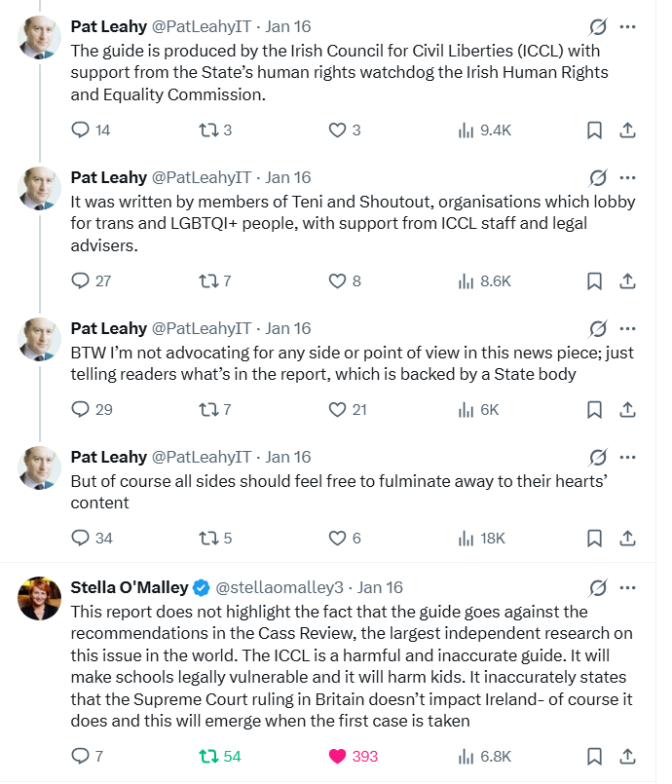This screenshot has width=672, height=784.
Task: Click Pat Leahy's avatar on the first tweet
Action: [40, 37]
